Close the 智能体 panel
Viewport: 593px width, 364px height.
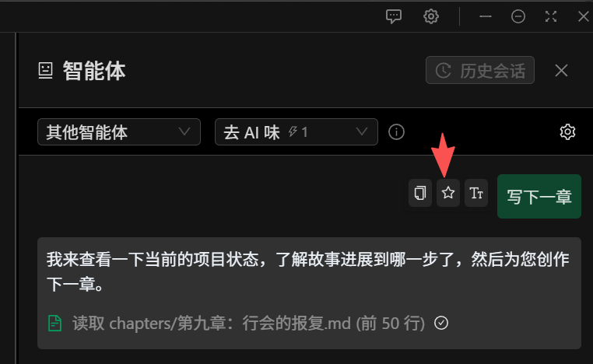coord(561,70)
